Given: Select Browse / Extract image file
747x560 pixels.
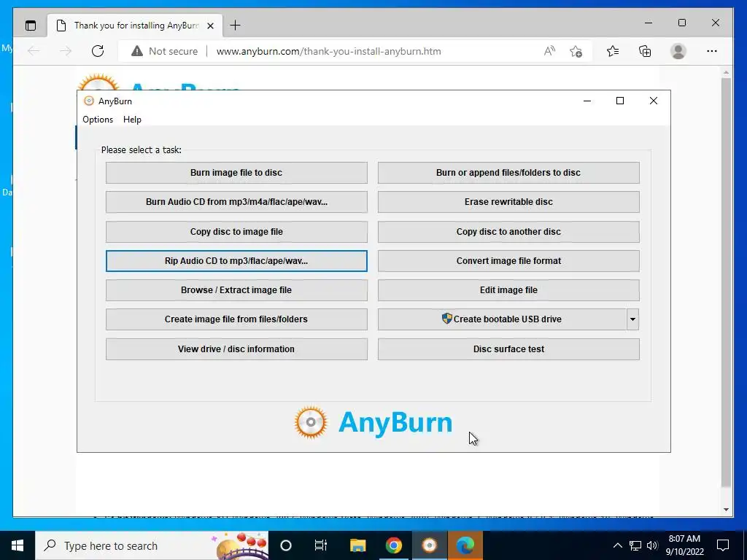Looking at the screenshot, I should [x=236, y=290].
